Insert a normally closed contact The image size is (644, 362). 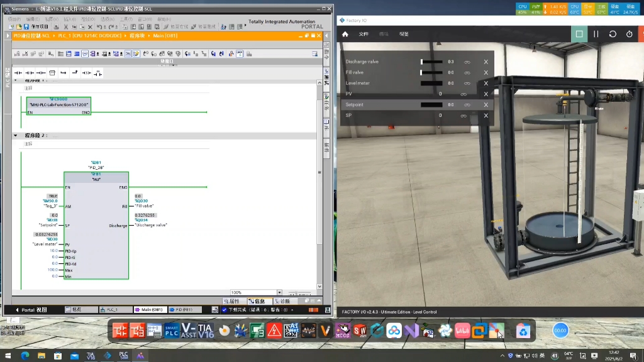coord(30,73)
